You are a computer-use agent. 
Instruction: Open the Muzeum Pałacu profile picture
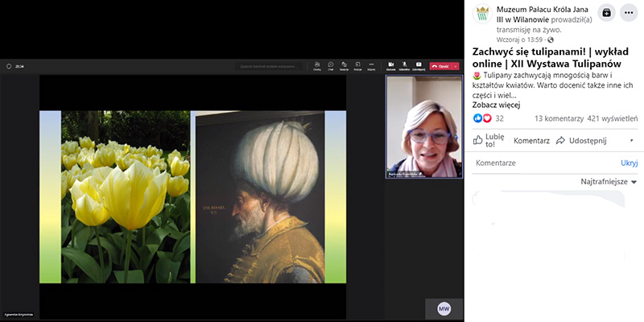pos(482,14)
